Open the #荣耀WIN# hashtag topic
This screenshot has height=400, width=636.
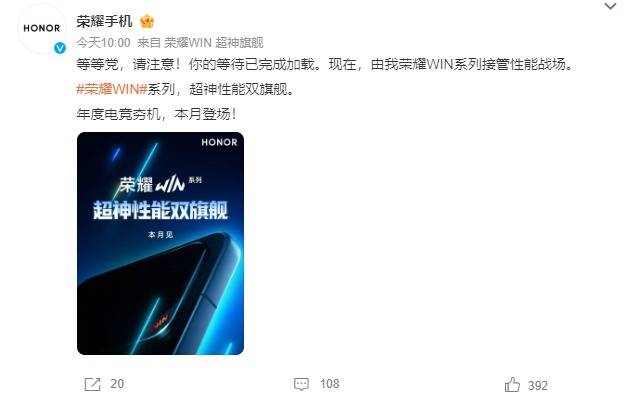point(112,89)
